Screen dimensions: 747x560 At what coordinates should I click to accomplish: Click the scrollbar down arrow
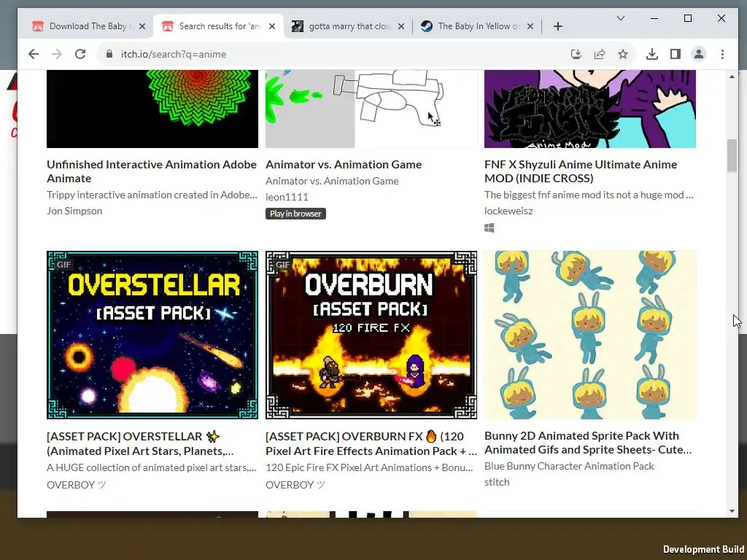[x=732, y=511]
